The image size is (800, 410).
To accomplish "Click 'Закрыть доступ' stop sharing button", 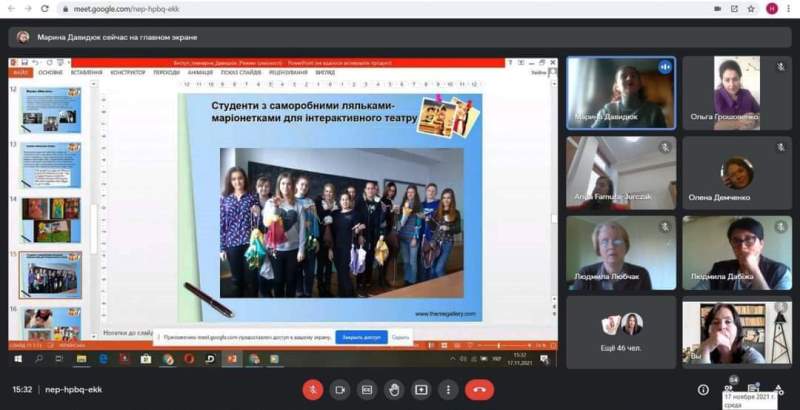I will pos(361,338).
